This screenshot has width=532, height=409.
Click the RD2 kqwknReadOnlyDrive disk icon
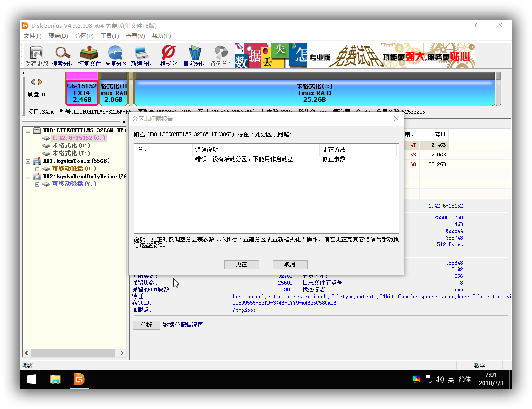[37, 176]
